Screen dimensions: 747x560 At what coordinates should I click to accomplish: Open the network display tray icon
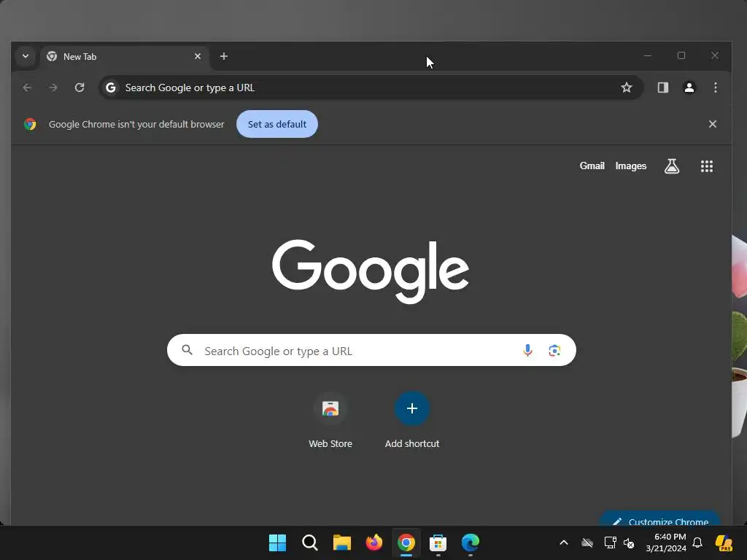coord(610,542)
